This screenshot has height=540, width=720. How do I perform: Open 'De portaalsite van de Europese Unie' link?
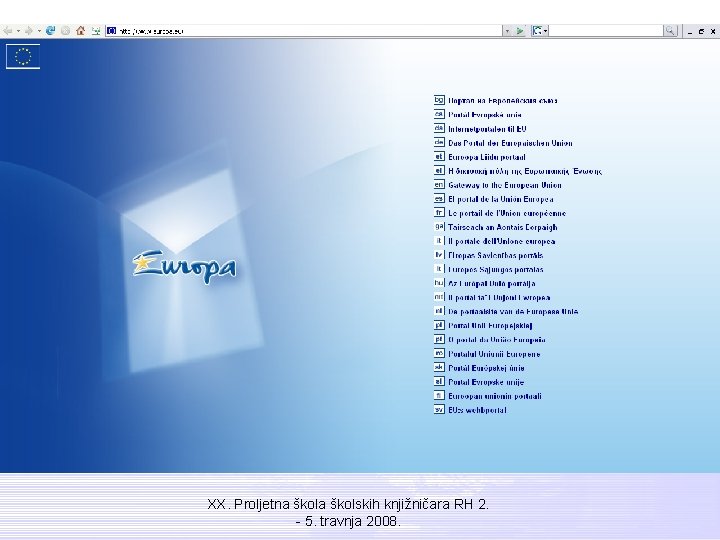tap(513, 312)
